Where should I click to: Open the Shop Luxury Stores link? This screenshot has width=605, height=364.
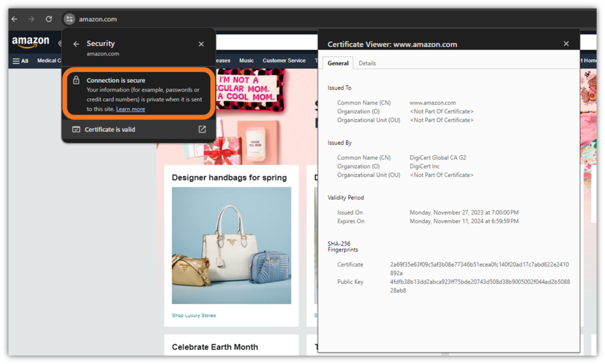(194, 316)
